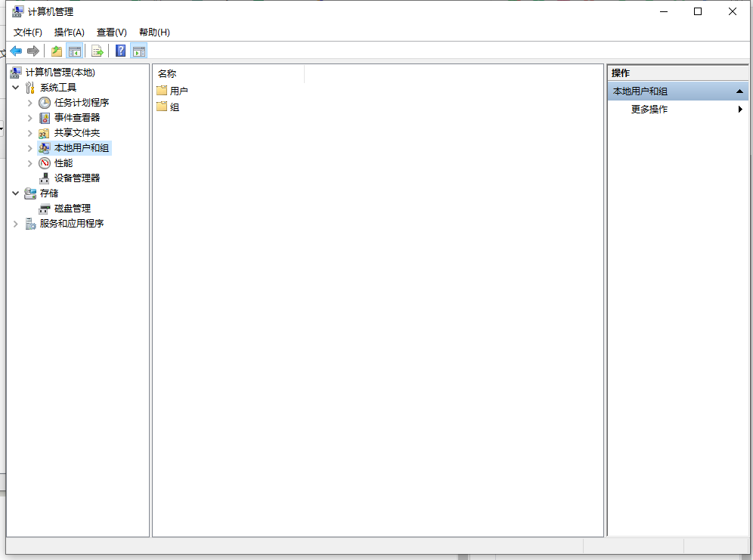Viewport: 753px width, 560px height.
Task: Click the blue Help question mark icon
Action: (120, 51)
